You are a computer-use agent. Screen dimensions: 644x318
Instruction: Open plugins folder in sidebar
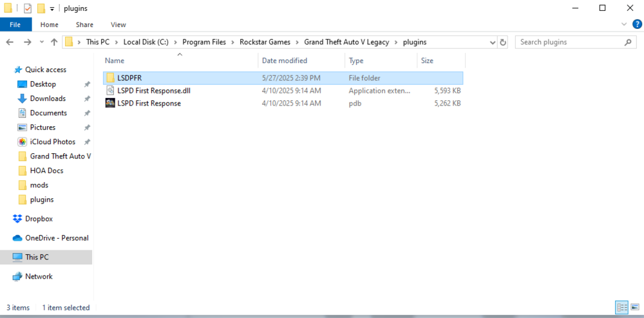[42, 200]
